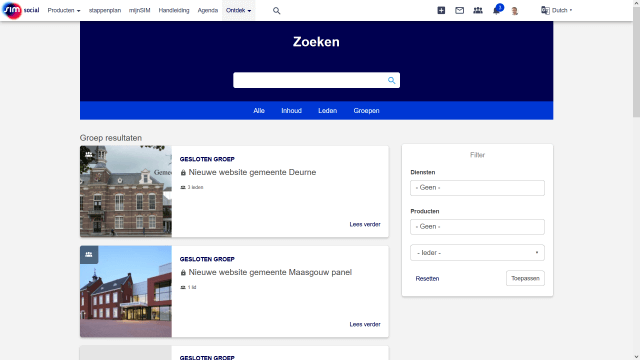Viewport: 640px width, 360px height.
Task: Open the notifications bell icon
Action: pyautogui.click(x=496, y=11)
